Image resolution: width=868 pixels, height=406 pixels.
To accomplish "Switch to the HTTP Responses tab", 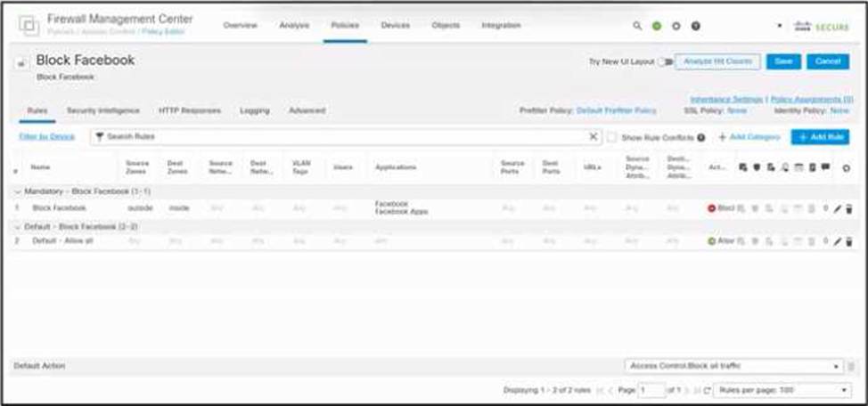I will coord(190,110).
